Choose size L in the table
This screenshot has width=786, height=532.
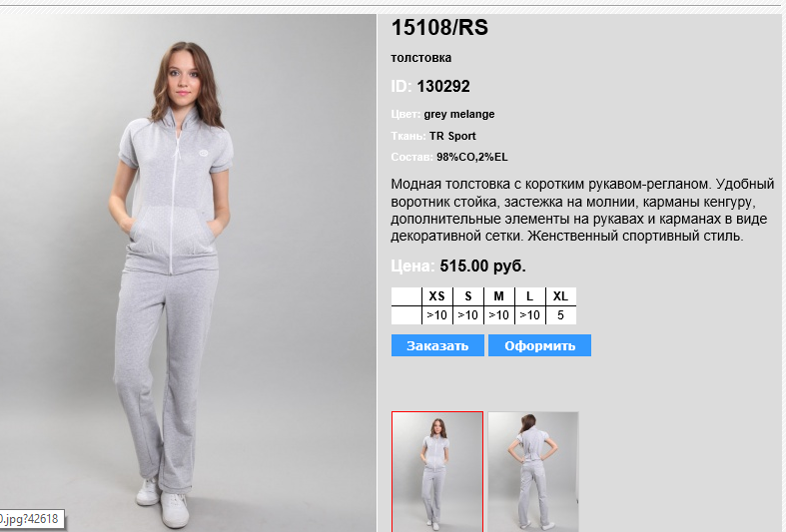point(530,296)
